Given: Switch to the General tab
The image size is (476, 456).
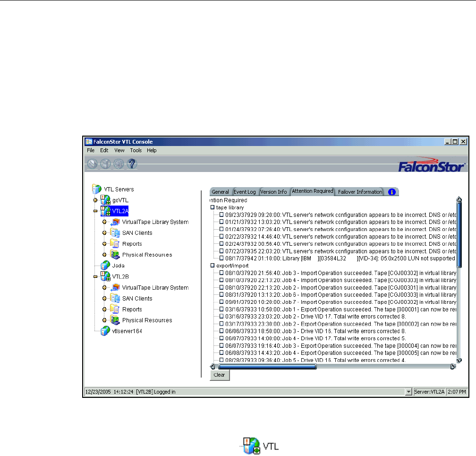Looking at the screenshot, I should [x=221, y=192].
